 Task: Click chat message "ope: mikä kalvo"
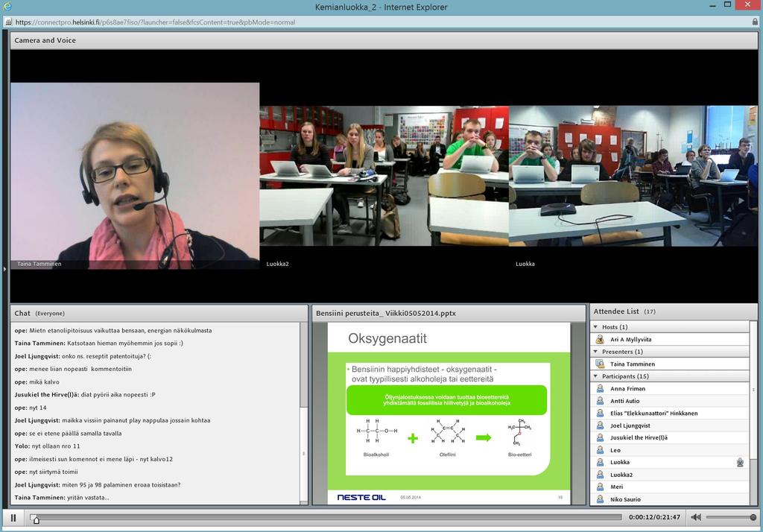tap(37, 382)
